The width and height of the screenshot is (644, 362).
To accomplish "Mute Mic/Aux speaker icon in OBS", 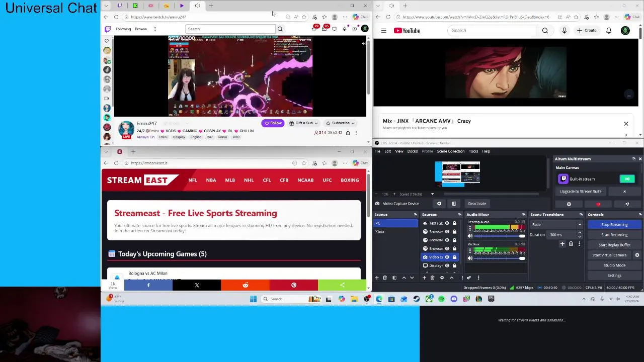I will coord(470,258).
